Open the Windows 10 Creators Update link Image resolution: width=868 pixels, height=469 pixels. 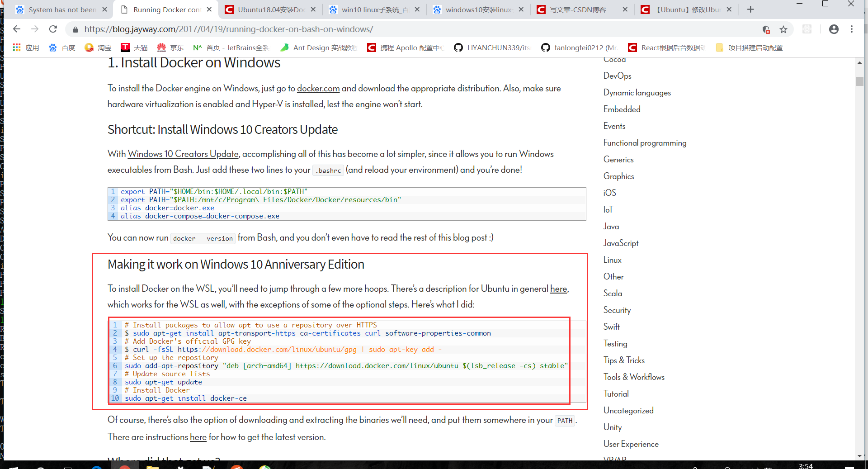183,154
